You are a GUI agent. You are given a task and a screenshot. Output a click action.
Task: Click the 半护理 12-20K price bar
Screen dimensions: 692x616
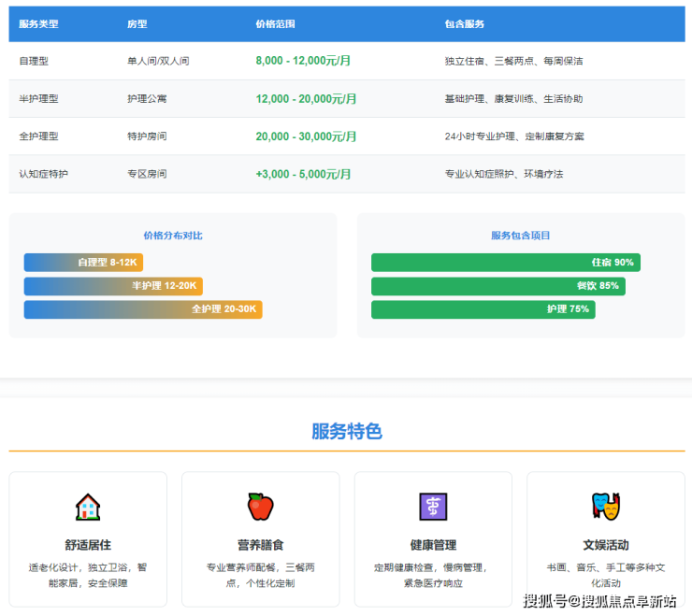(x=113, y=286)
